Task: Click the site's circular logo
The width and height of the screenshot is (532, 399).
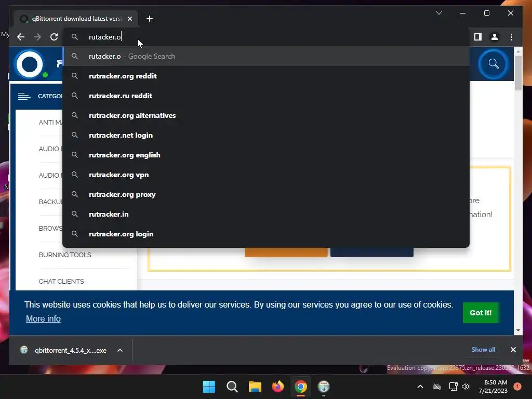Action: pyautogui.click(x=30, y=64)
